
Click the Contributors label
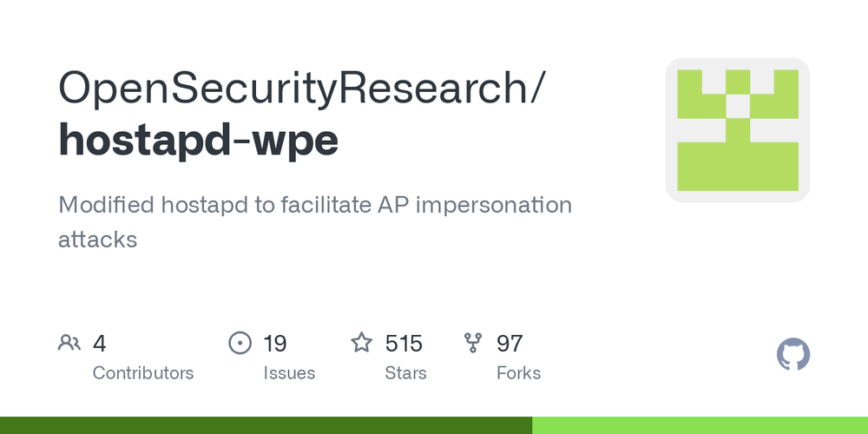[143, 373]
